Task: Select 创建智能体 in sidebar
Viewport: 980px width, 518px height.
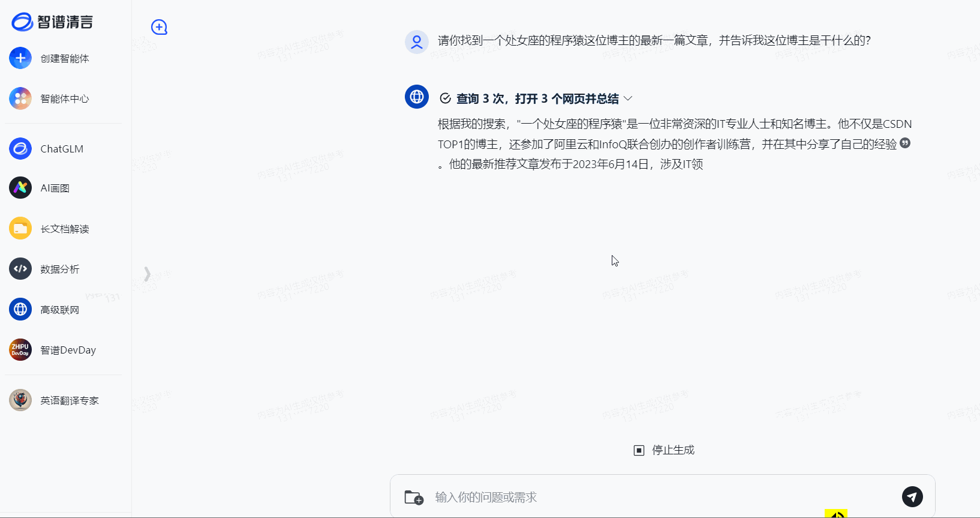Action: (x=65, y=58)
